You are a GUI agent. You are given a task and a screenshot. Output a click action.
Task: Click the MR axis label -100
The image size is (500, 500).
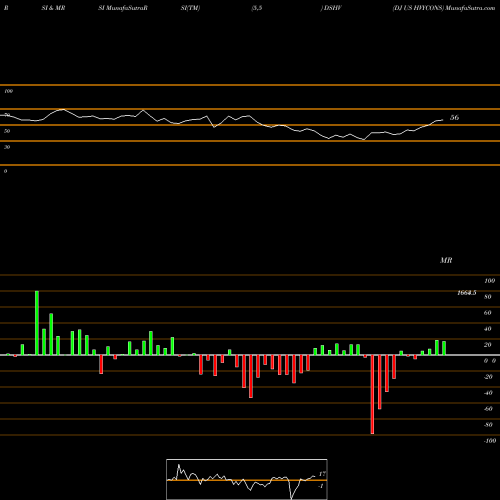click(490, 441)
